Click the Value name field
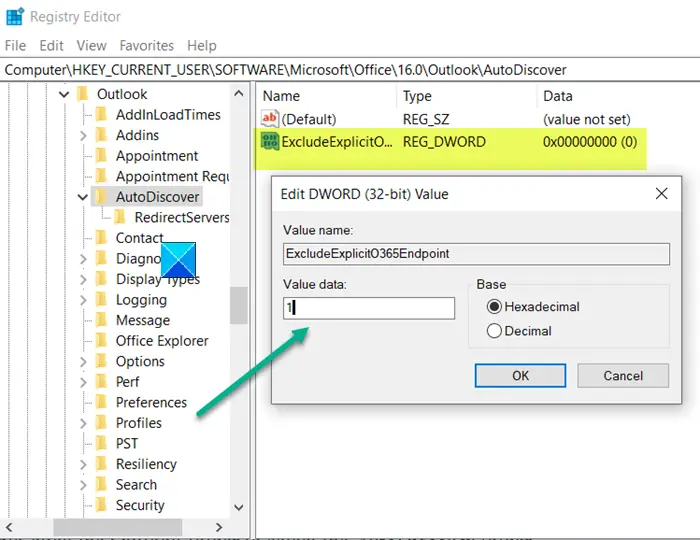 (476, 253)
